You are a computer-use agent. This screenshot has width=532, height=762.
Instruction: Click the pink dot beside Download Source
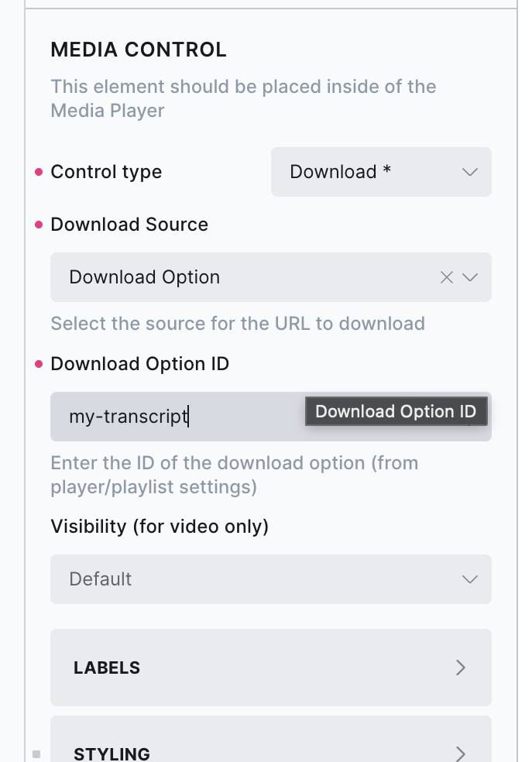click(39, 225)
